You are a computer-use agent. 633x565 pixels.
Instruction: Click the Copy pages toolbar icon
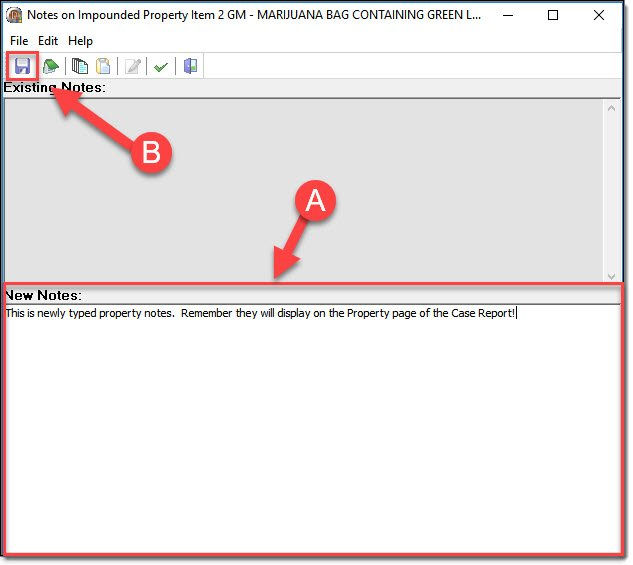pos(80,66)
